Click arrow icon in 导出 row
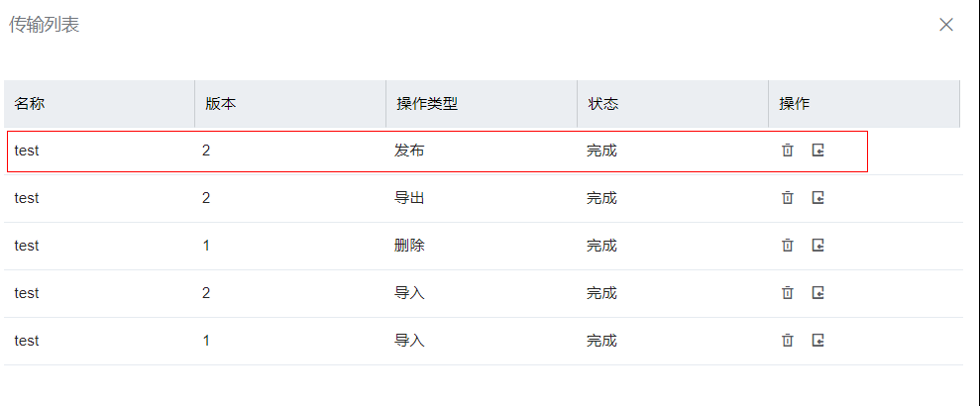 [818, 198]
